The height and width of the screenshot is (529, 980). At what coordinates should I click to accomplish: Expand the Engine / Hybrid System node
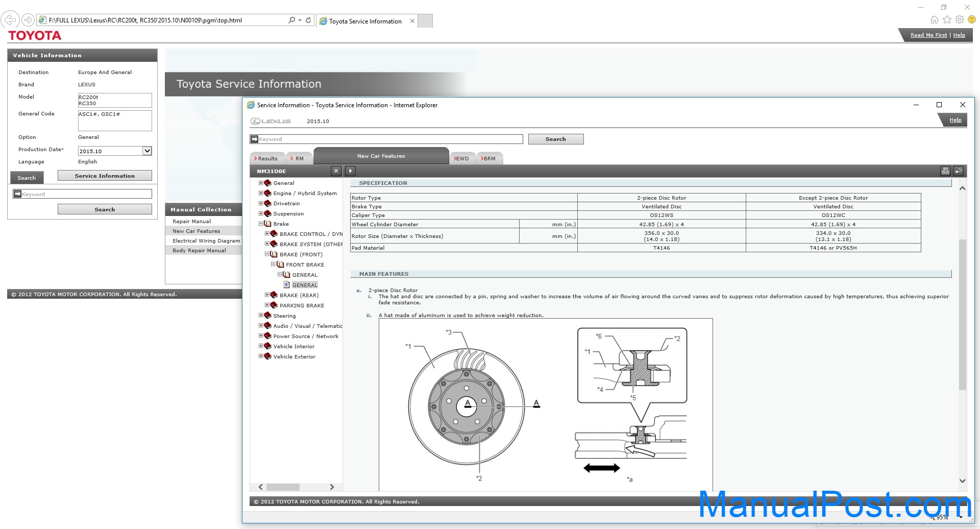(261, 193)
